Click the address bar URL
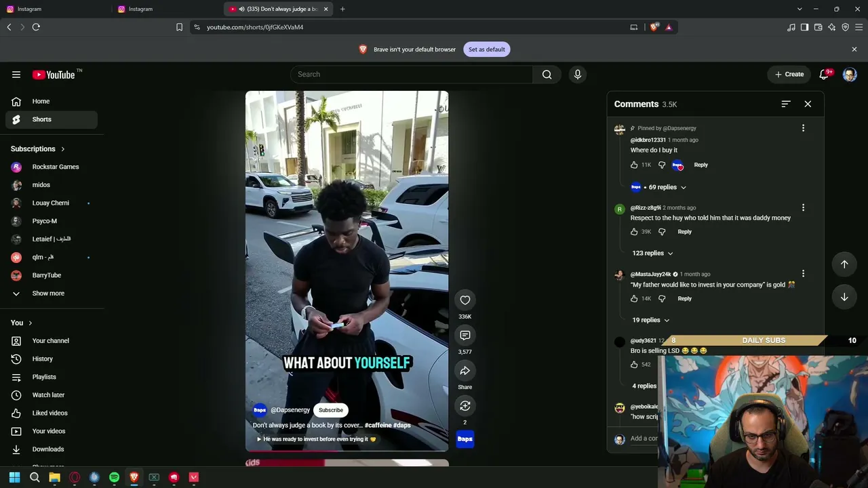Screen dimensions: 868x488 [x=255, y=27]
